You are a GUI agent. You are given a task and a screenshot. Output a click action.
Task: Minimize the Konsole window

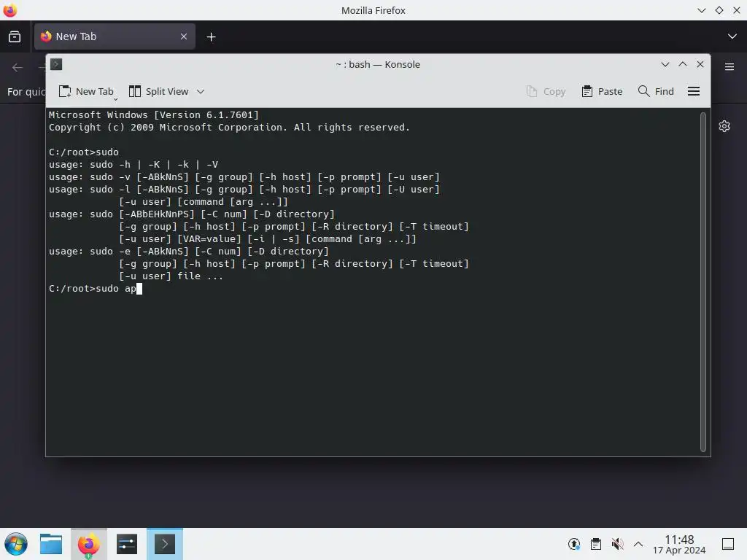tap(665, 64)
